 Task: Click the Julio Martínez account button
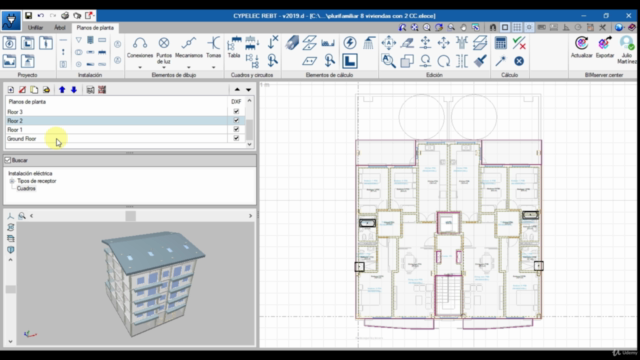coord(627,50)
